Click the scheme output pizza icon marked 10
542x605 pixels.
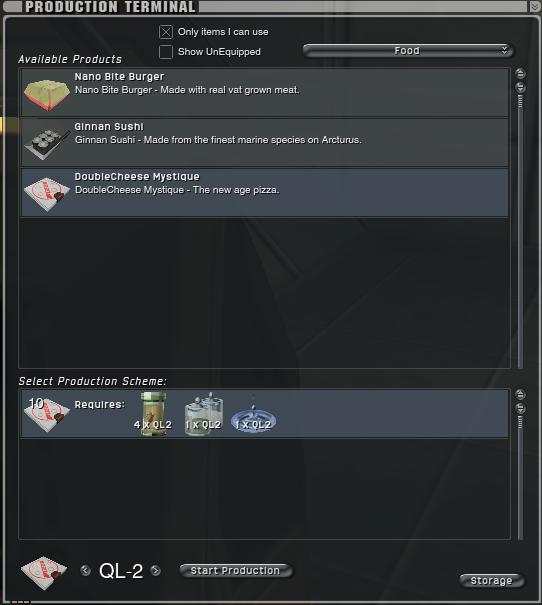click(46, 414)
